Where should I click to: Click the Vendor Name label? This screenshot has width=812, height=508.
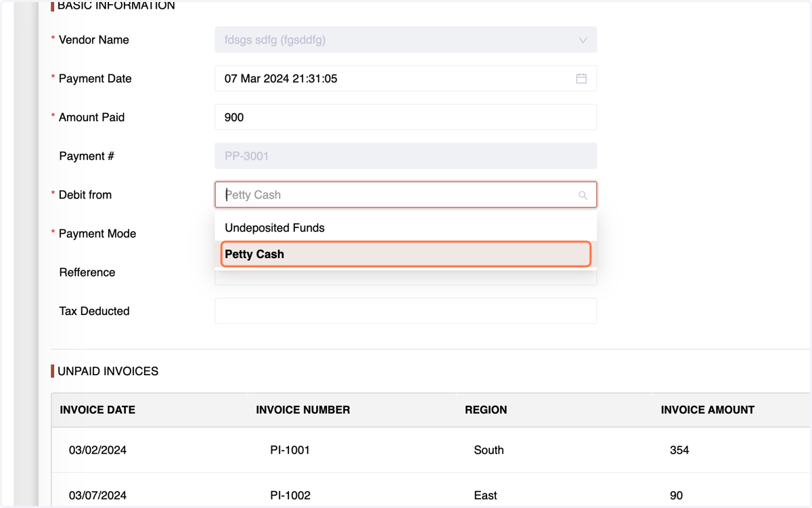tap(94, 40)
